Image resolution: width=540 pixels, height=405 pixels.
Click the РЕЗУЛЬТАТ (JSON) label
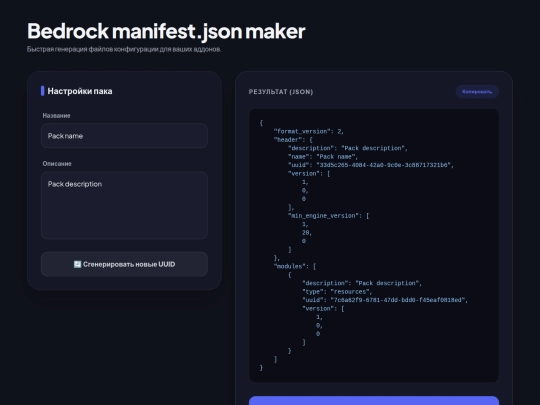tap(281, 92)
